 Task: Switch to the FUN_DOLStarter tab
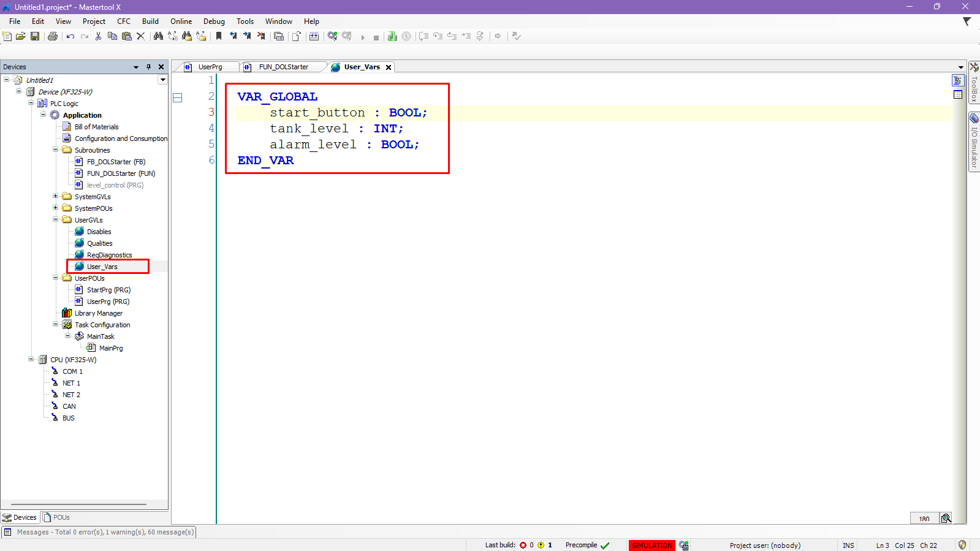(283, 67)
